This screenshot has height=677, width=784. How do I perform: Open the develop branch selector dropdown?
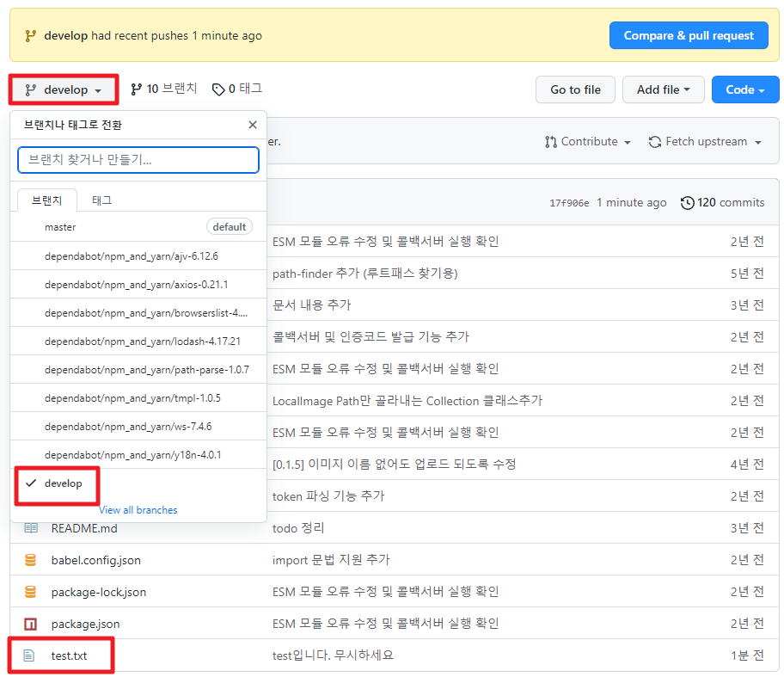coord(64,90)
